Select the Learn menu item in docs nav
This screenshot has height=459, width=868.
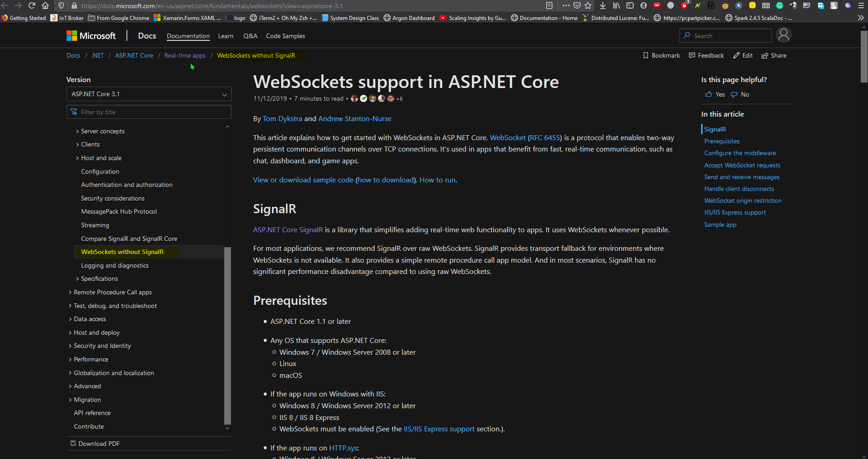click(x=225, y=36)
